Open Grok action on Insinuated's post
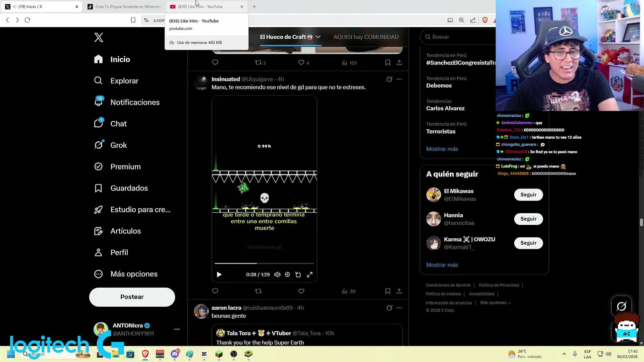The image size is (644, 362). pos(389,79)
